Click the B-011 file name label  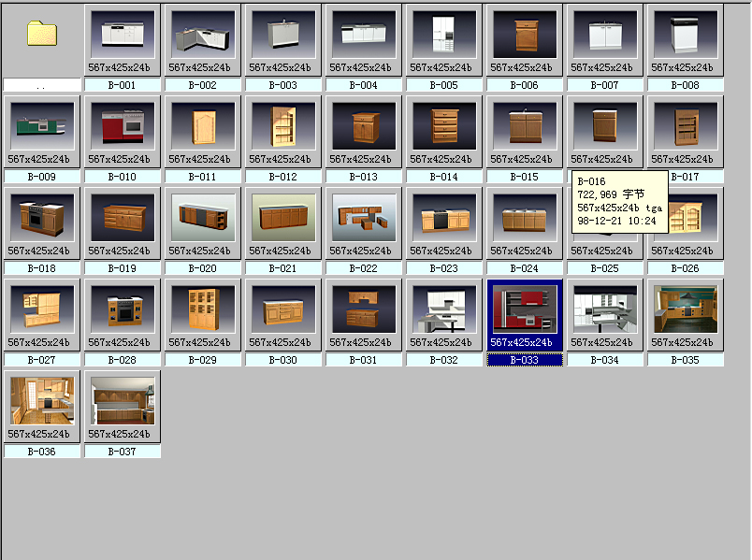point(203,177)
